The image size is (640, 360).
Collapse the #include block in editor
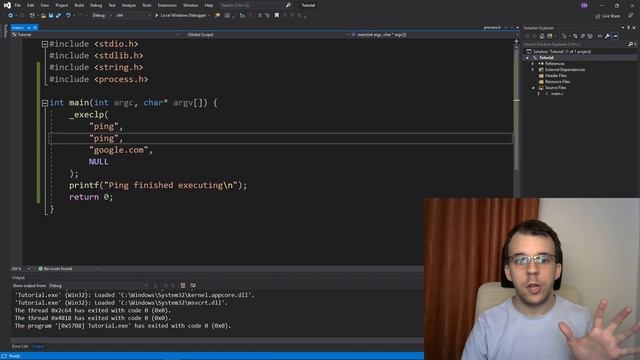[x=45, y=44]
